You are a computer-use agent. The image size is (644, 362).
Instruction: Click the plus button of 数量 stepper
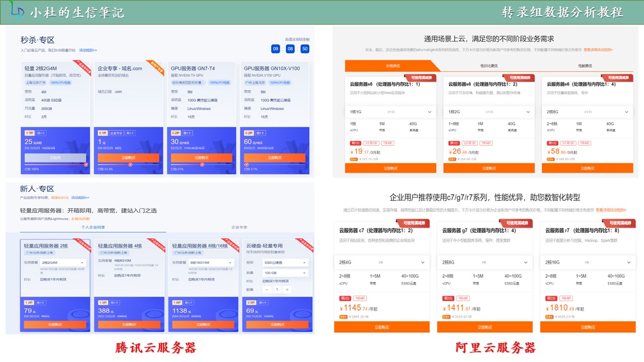[x=287, y=290]
